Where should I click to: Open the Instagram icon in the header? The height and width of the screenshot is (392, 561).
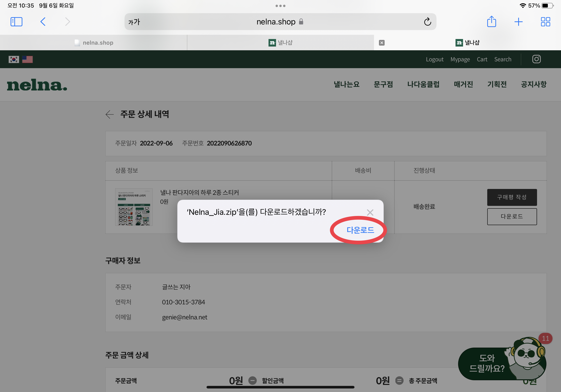[x=536, y=59]
